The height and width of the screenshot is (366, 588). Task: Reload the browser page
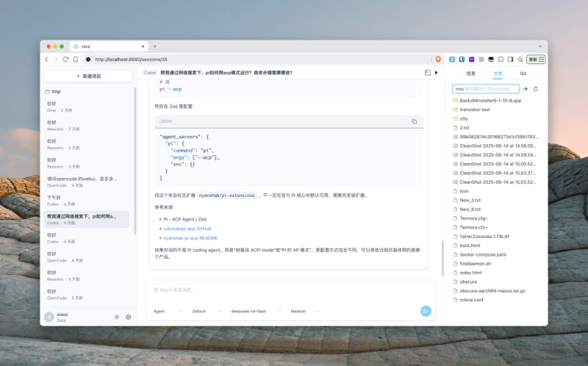tap(65, 60)
